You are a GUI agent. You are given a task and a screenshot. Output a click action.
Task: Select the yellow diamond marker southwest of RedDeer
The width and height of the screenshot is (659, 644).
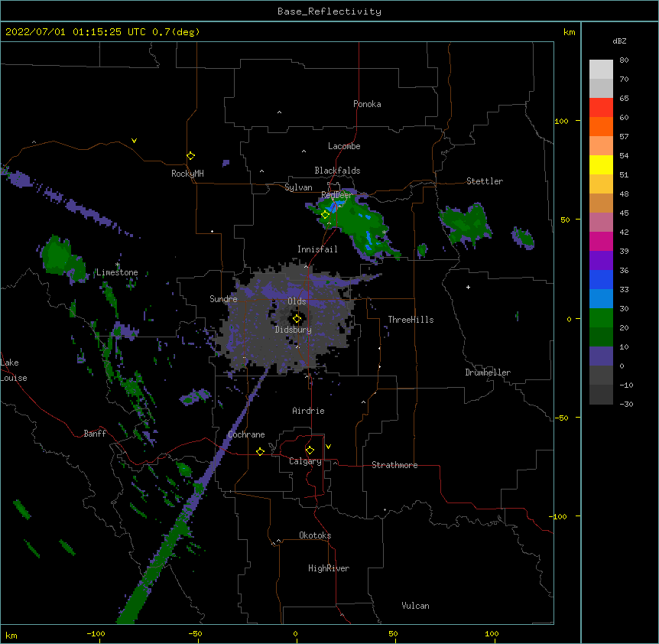(325, 215)
